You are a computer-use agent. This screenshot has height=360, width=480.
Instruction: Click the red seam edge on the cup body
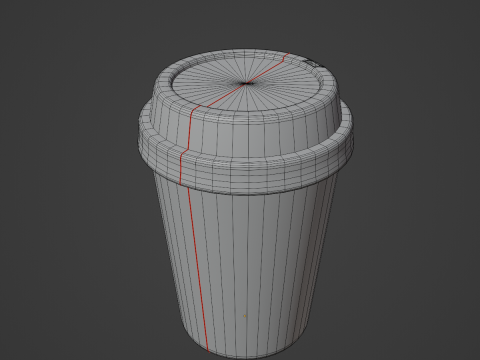tap(198, 269)
